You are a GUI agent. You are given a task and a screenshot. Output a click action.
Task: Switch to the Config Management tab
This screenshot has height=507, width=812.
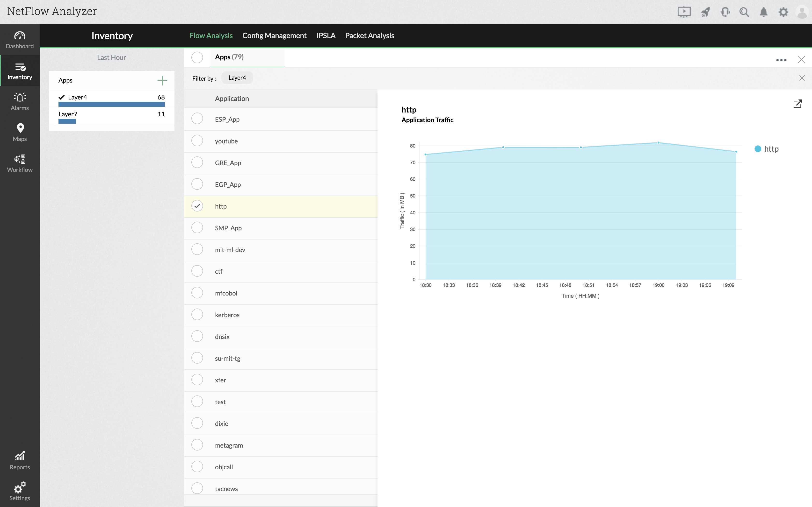click(x=274, y=35)
